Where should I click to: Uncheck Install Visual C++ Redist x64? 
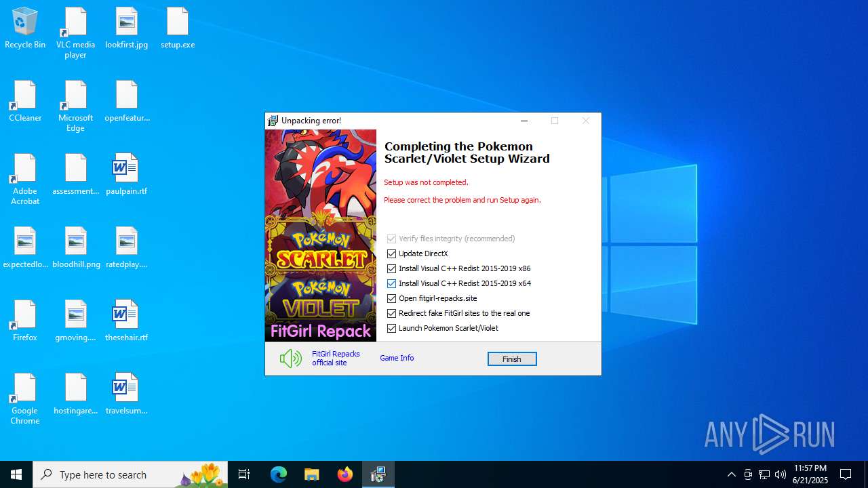pyautogui.click(x=391, y=283)
